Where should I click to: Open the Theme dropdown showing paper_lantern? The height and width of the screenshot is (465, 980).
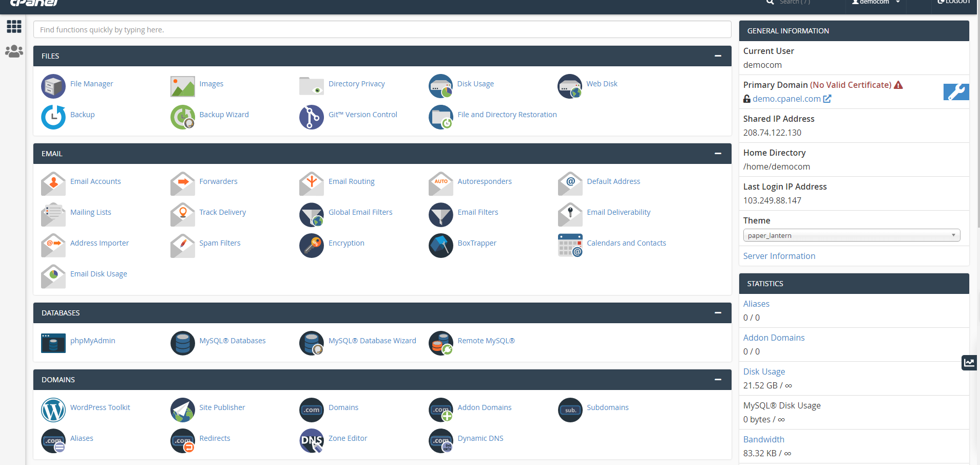(x=852, y=235)
